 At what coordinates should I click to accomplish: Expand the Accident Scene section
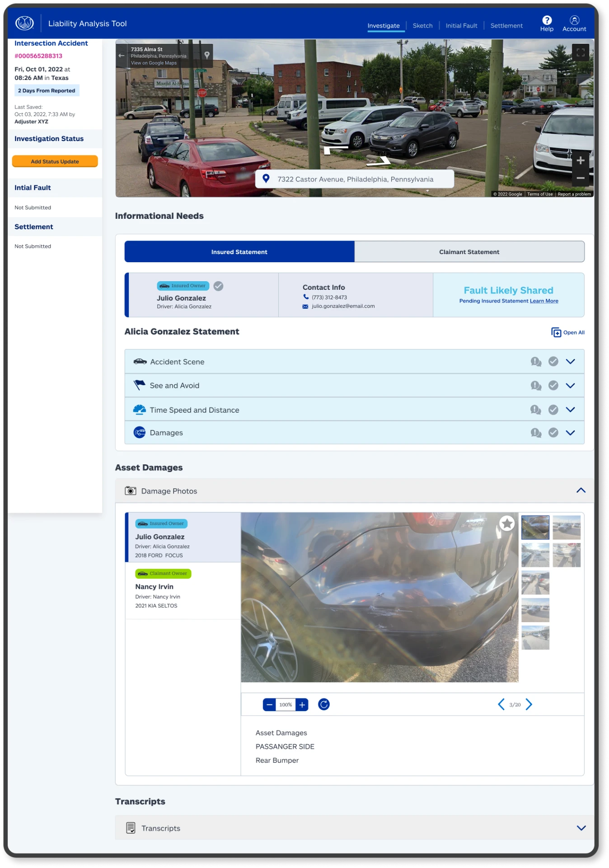coord(571,362)
